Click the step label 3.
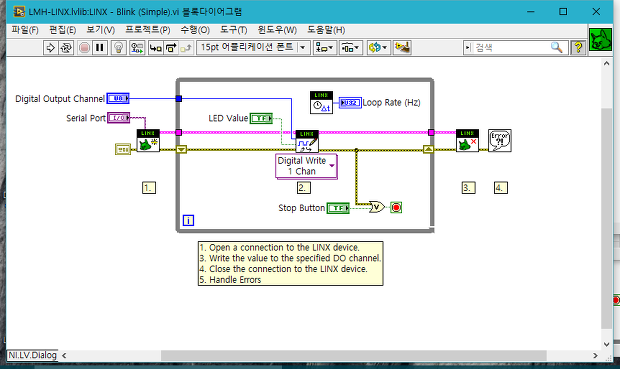620x369 pixels. tap(469, 188)
